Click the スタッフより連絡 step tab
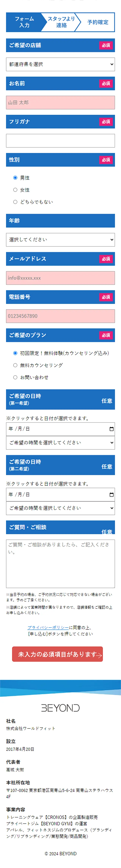The image size is (121, 868). [x=61, y=22]
